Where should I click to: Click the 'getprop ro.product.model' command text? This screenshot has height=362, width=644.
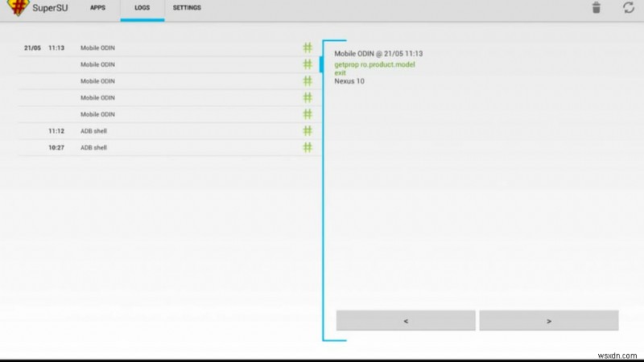point(374,64)
